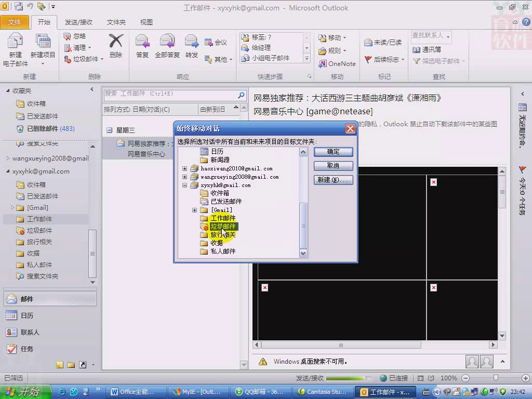Select quick step 移至: ?
Viewport: 532px width, 399px height.
click(256, 37)
